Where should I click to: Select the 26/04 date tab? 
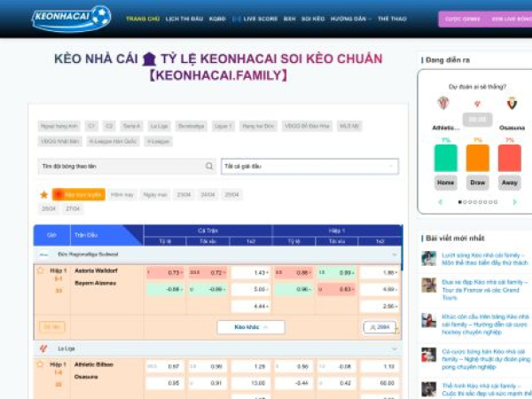point(49,208)
